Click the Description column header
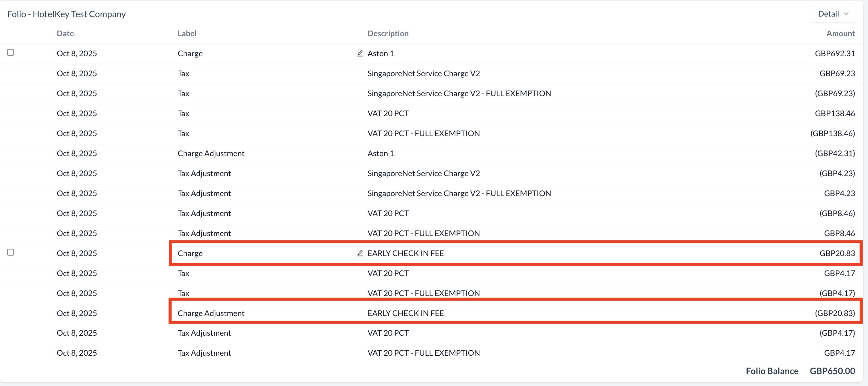This screenshot has height=386, width=868. 388,33
